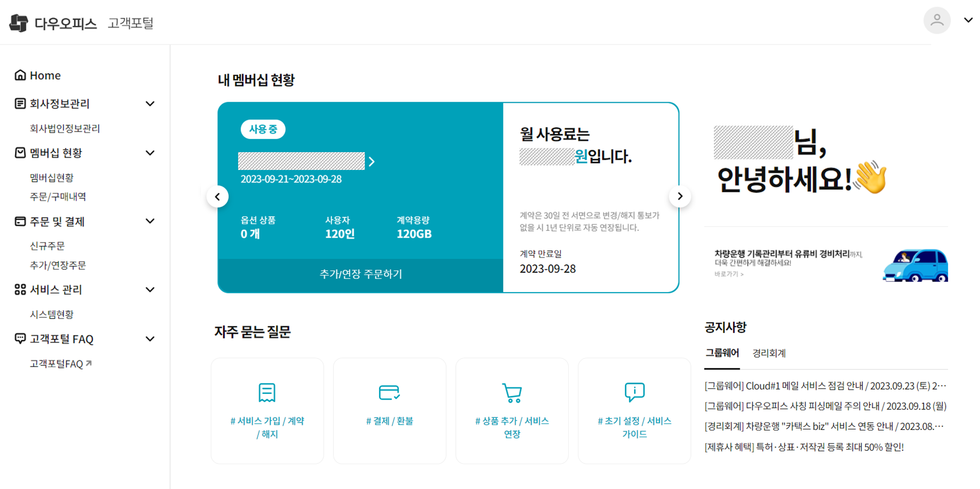Open the speech bubble 초기 설정 guide icon
The width and height of the screenshot is (980, 489).
pos(634,392)
